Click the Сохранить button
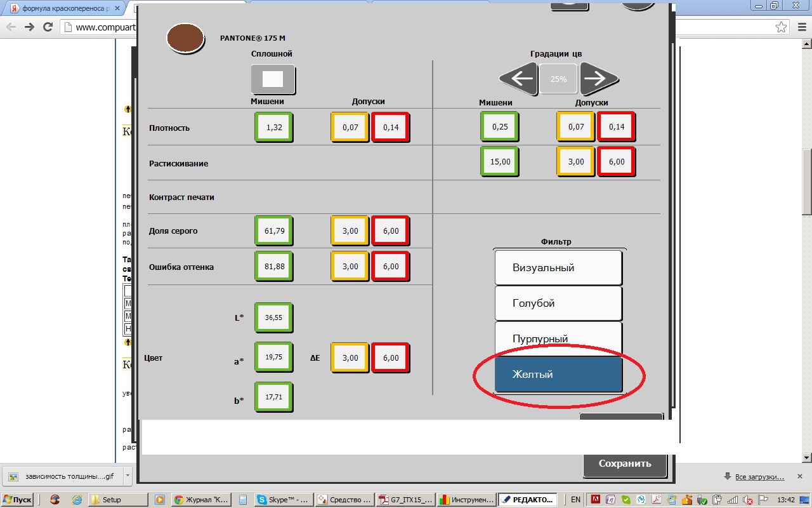This screenshot has height=508, width=812. (x=625, y=464)
